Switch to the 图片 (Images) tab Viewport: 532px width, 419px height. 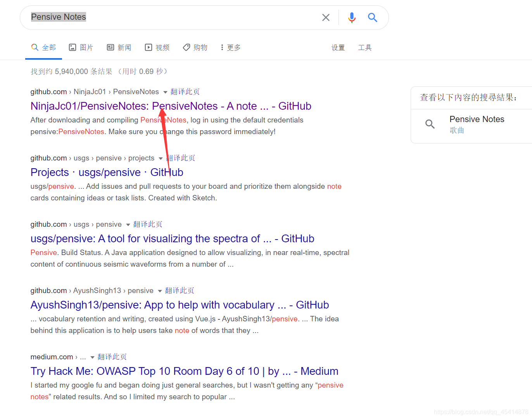pyautogui.click(x=81, y=48)
